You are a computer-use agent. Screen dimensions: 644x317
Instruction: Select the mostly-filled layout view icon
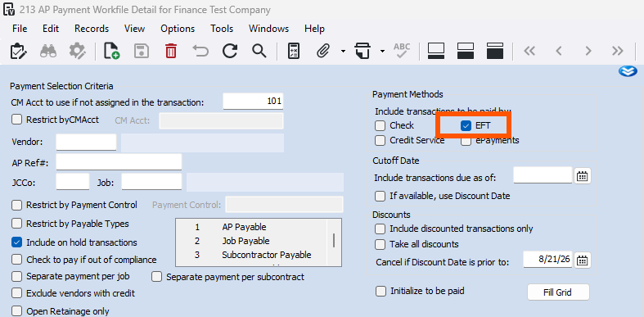495,51
